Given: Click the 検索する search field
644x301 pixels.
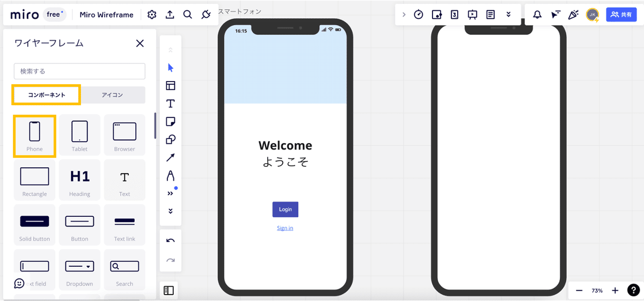Looking at the screenshot, I should tap(79, 71).
